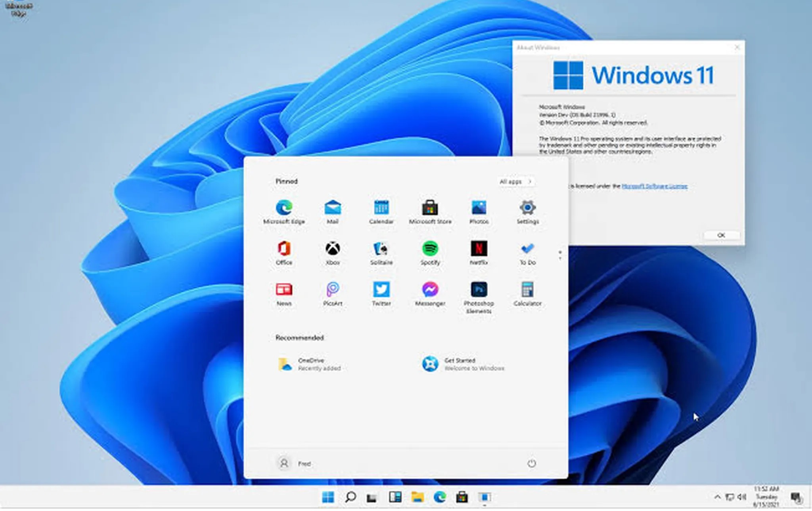
Task: Launch Photoshop Elements from Start menu
Action: tap(479, 290)
